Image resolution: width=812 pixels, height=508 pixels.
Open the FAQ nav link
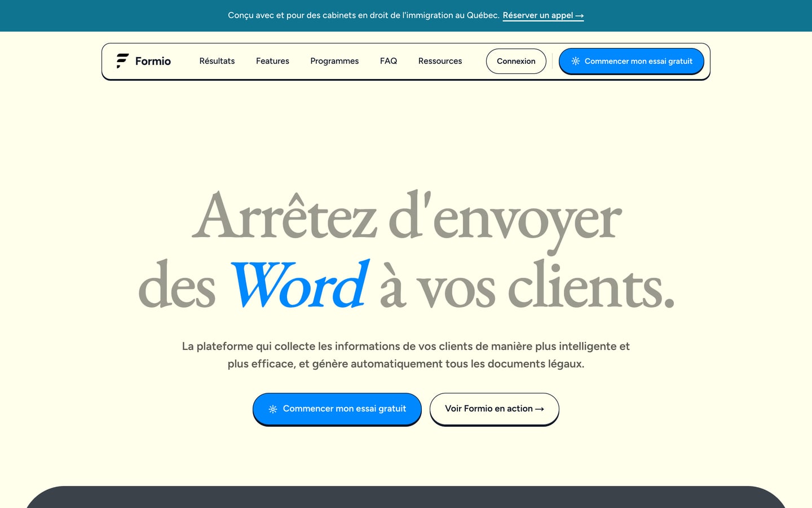pyautogui.click(x=389, y=61)
